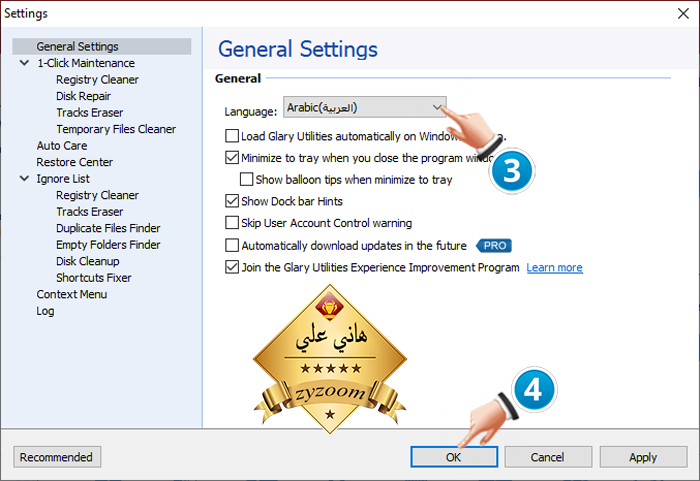Open Temporary Files Cleaner settings
Image resolution: width=700 pixels, height=481 pixels.
(116, 129)
